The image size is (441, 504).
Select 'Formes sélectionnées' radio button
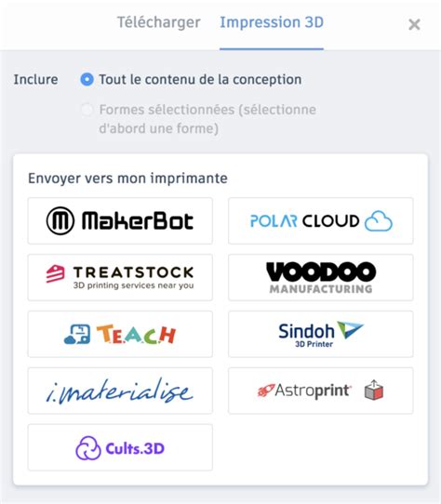87,110
